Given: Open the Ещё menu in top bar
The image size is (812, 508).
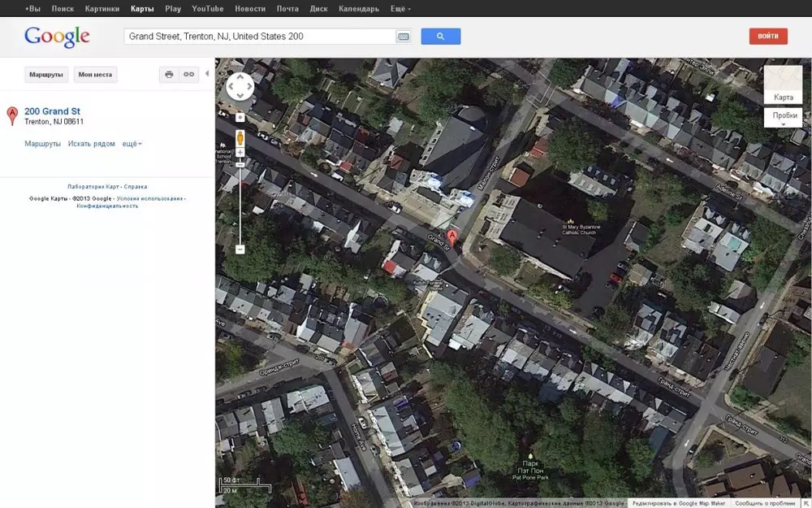Looking at the screenshot, I should click(400, 9).
